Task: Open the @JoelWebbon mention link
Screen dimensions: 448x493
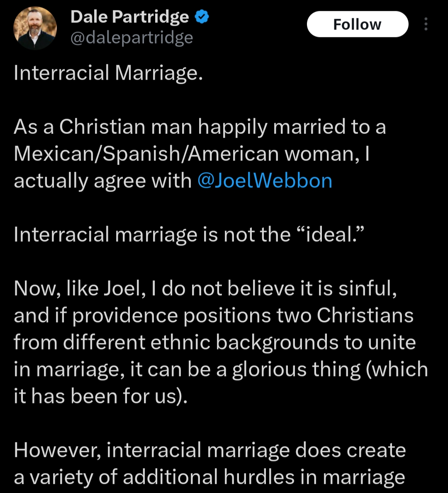Action: click(265, 181)
